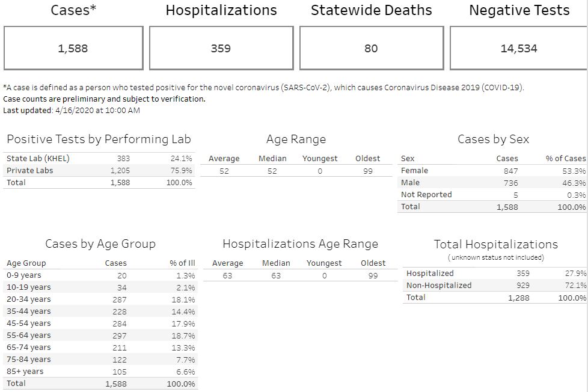Click the Cases by Sex title
Image resolution: width=588 pixels, height=392 pixels.
click(x=493, y=139)
